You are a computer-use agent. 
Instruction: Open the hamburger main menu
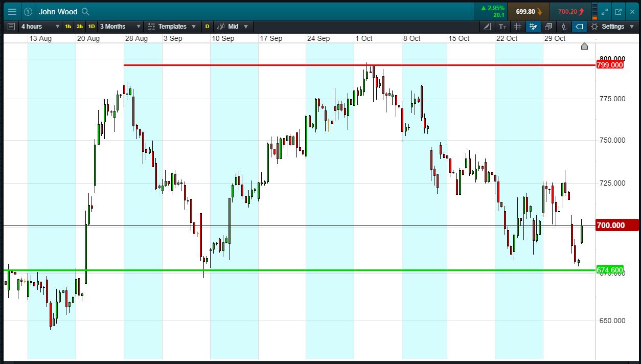click(12, 11)
